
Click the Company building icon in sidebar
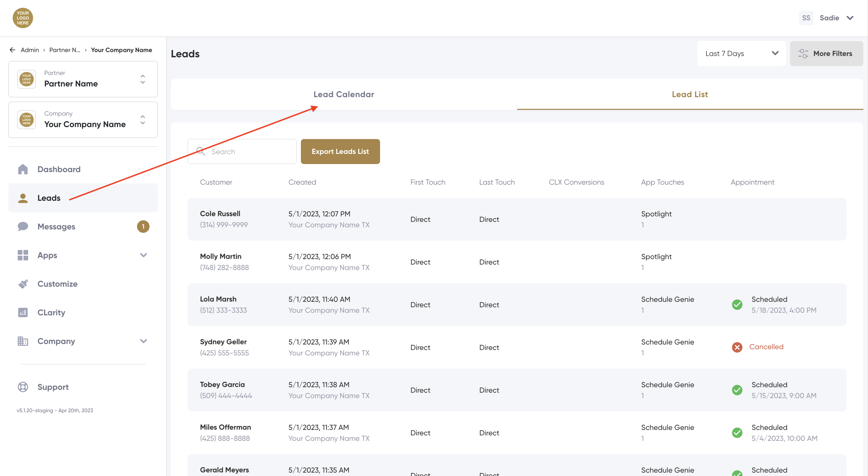tap(23, 341)
